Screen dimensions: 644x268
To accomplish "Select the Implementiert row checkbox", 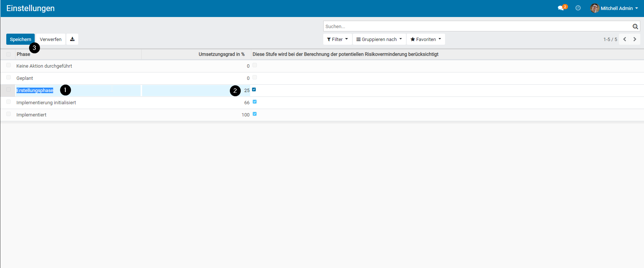I will (x=8, y=114).
